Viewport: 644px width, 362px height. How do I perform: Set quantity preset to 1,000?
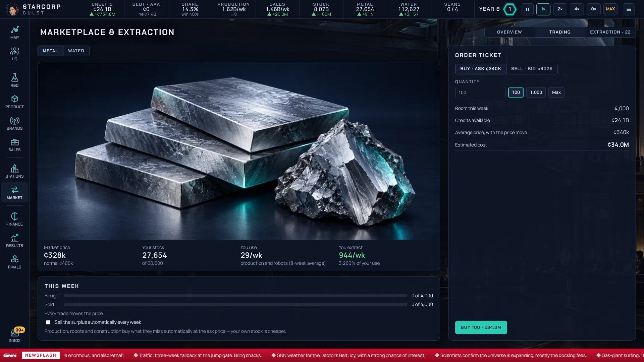pyautogui.click(x=536, y=93)
